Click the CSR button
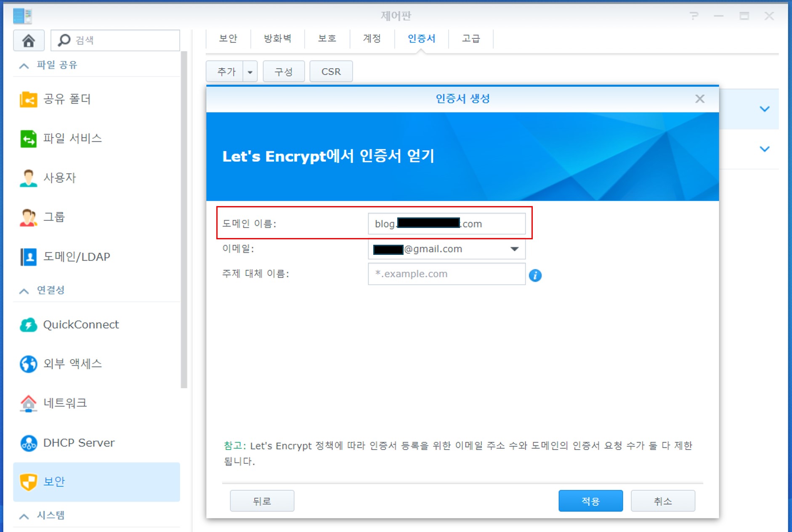 point(331,72)
